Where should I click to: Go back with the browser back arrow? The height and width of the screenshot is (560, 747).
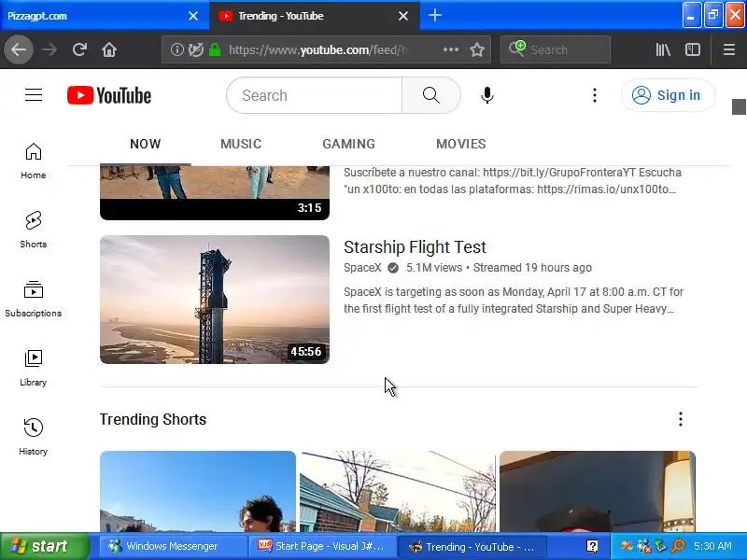[19, 49]
